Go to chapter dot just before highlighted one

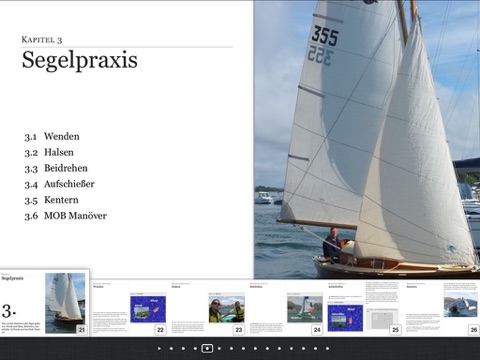(x=195, y=349)
